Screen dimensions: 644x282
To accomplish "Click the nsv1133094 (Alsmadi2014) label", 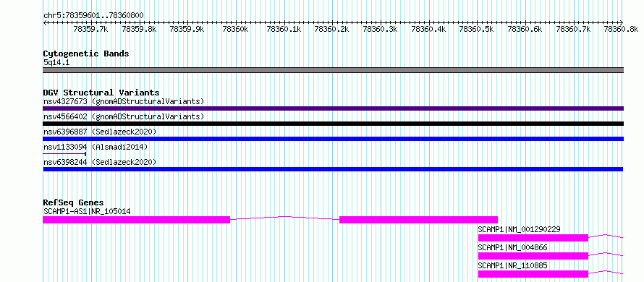I will (x=95, y=147).
